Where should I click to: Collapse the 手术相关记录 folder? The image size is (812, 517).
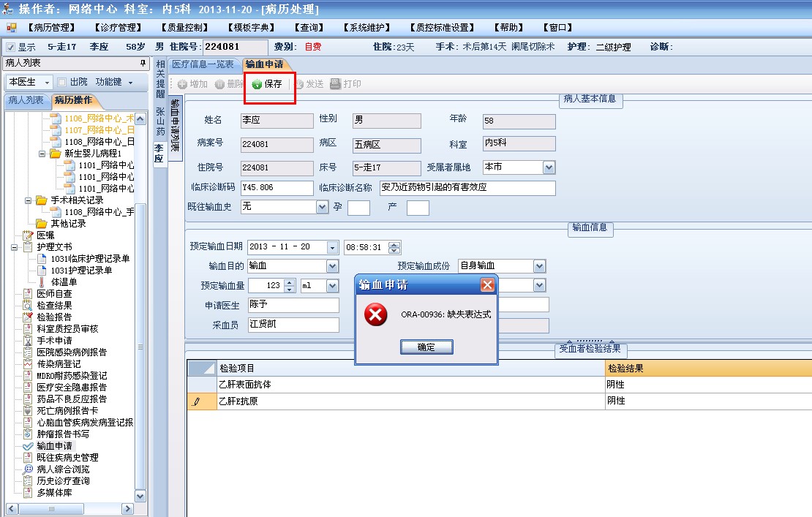click(28, 200)
